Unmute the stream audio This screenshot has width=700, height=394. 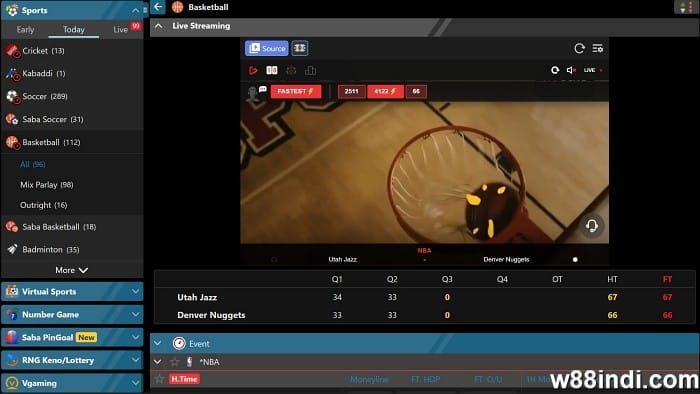pos(571,70)
